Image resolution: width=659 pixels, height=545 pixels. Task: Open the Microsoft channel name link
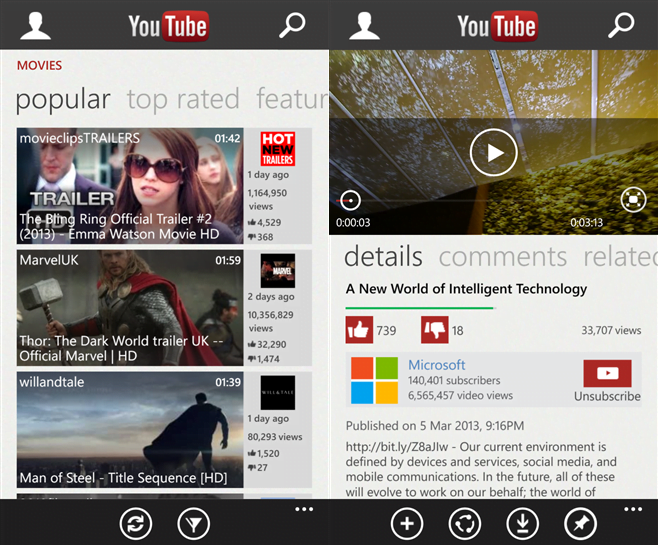click(437, 365)
